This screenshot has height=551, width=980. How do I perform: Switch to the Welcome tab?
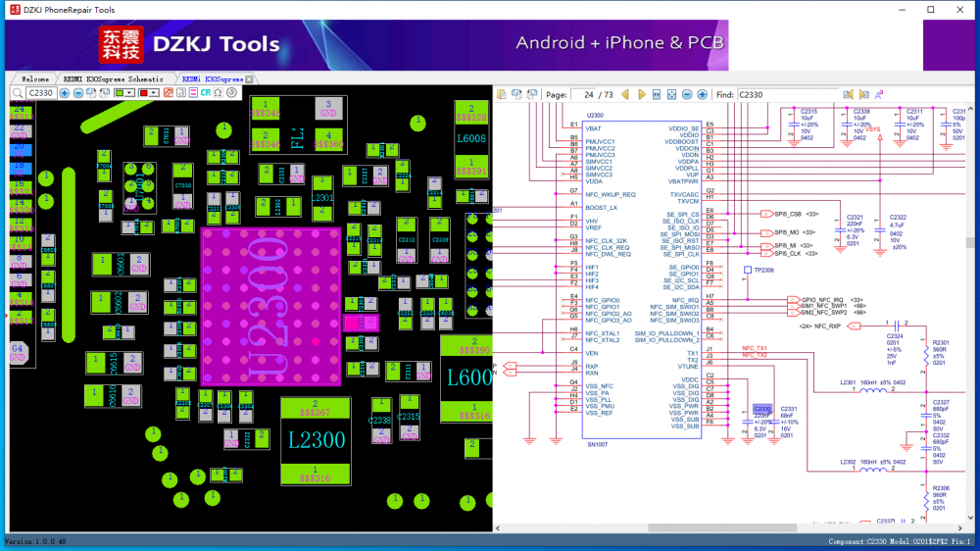click(x=35, y=78)
